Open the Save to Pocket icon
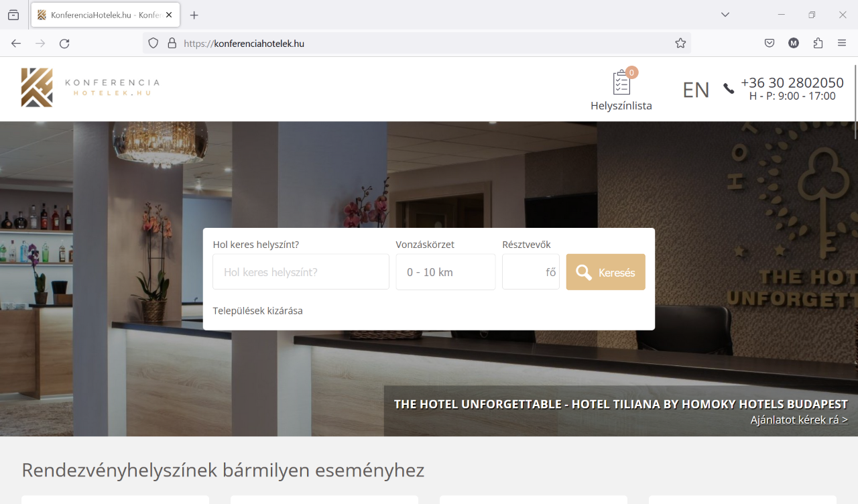 [770, 43]
